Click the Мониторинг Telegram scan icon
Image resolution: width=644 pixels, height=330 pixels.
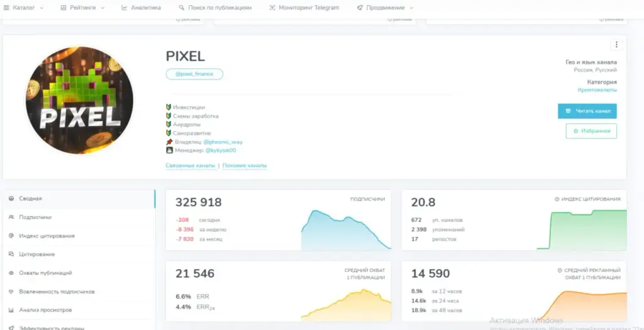(x=272, y=8)
